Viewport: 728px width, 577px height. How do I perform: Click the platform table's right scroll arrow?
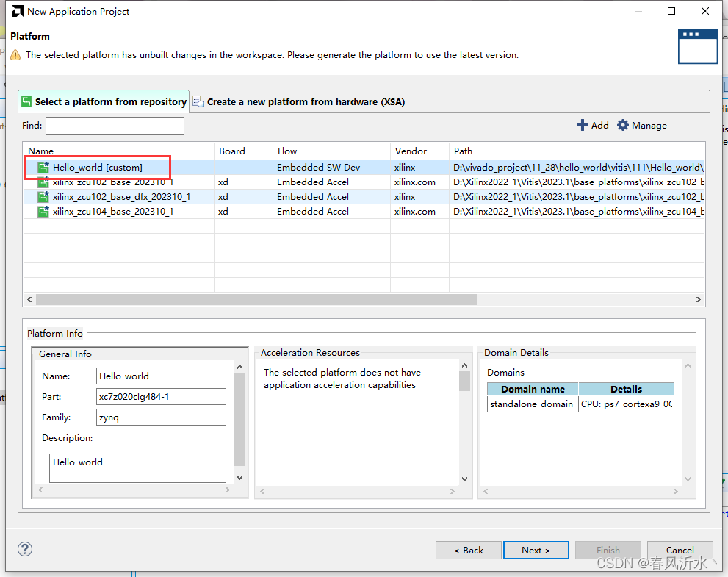coord(699,300)
